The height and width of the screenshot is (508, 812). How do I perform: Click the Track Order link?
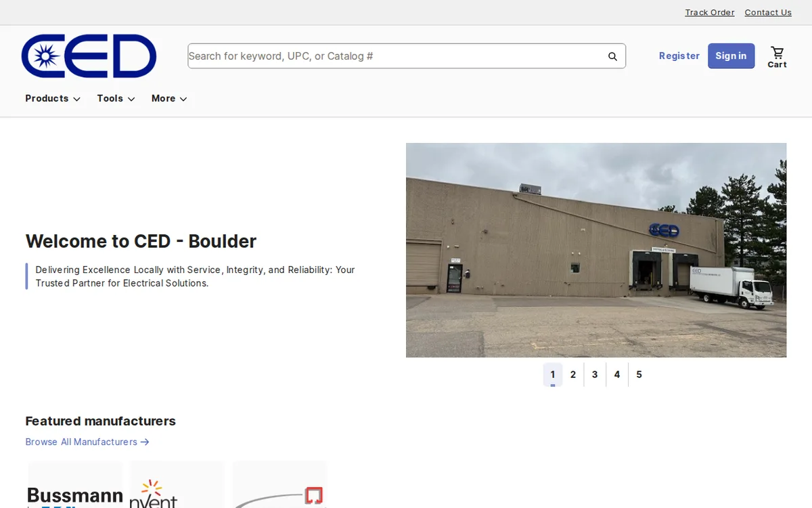coord(709,12)
